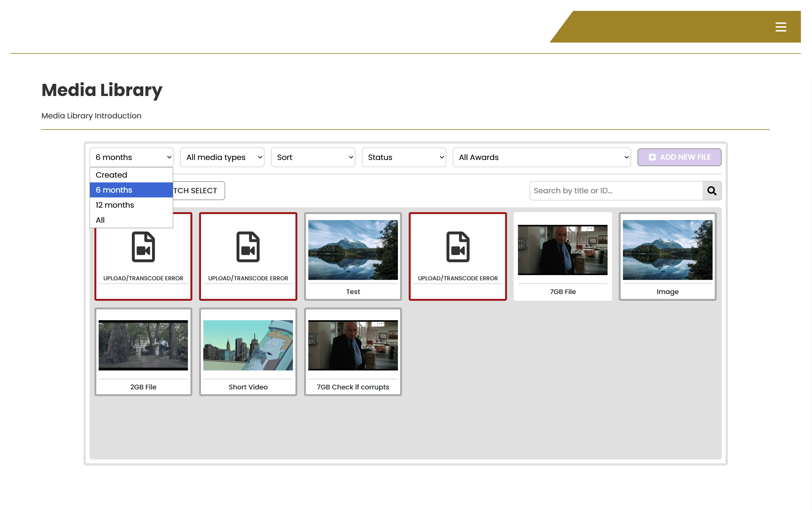
Task: Click video file icon on second error card
Action: 248,247
